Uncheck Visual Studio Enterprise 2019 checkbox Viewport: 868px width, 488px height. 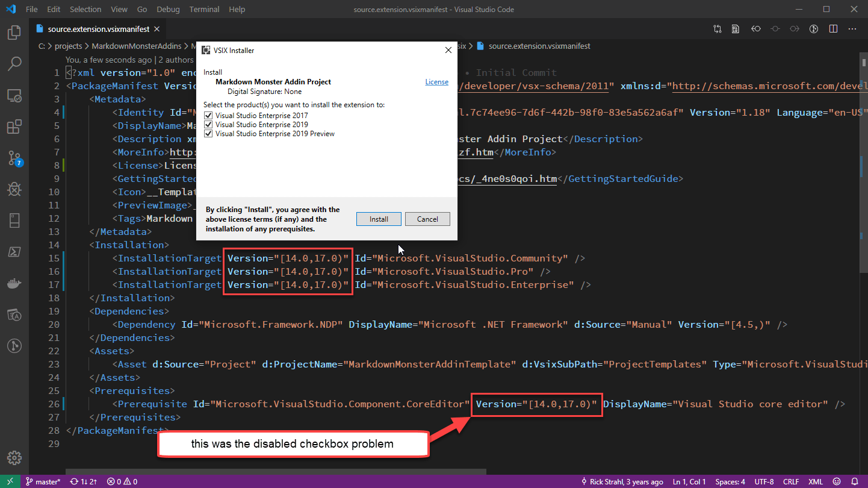coord(208,125)
